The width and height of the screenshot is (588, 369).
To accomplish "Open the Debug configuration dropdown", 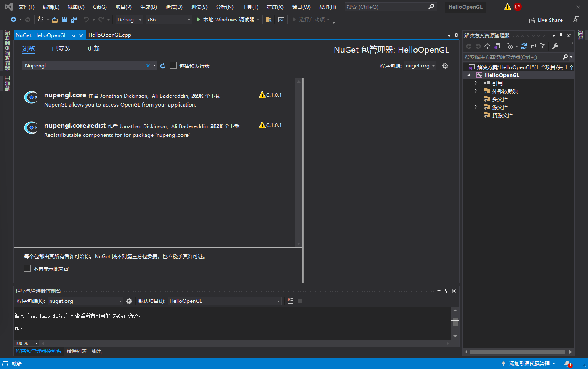I will pyautogui.click(x=129, y=20).
